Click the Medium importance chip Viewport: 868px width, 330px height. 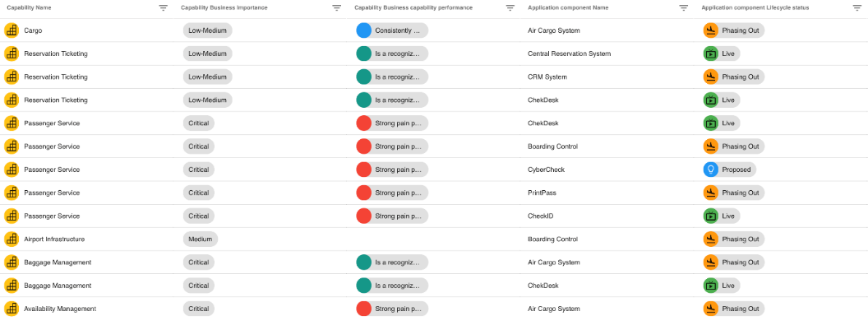click(x=198, y=239)
